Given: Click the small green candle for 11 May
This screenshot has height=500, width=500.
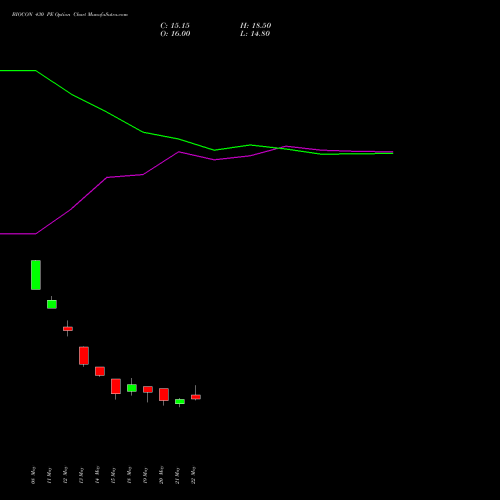Looking at the screenshot, I should (52, 304).
